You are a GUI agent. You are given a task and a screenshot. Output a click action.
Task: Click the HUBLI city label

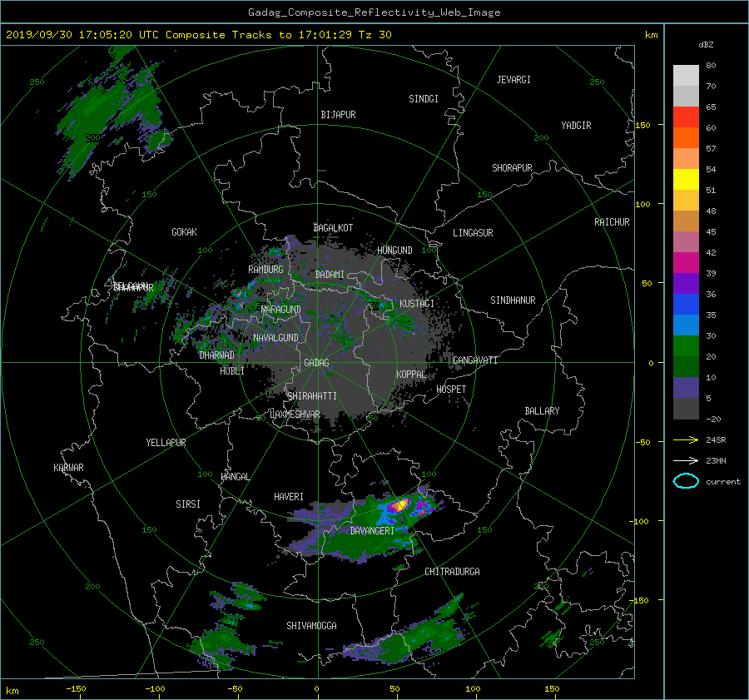coord(231,371)
